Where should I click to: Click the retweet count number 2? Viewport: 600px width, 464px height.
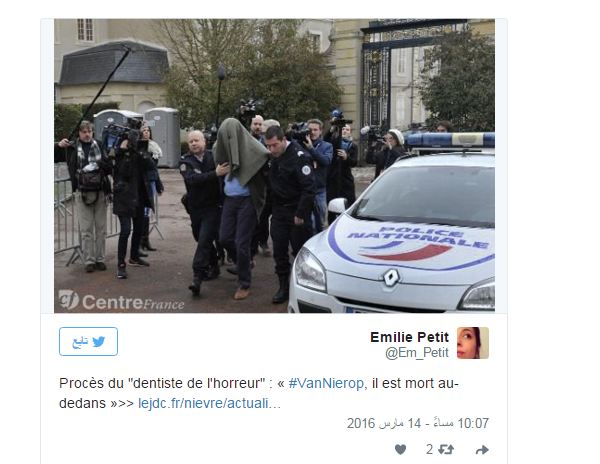429,449
